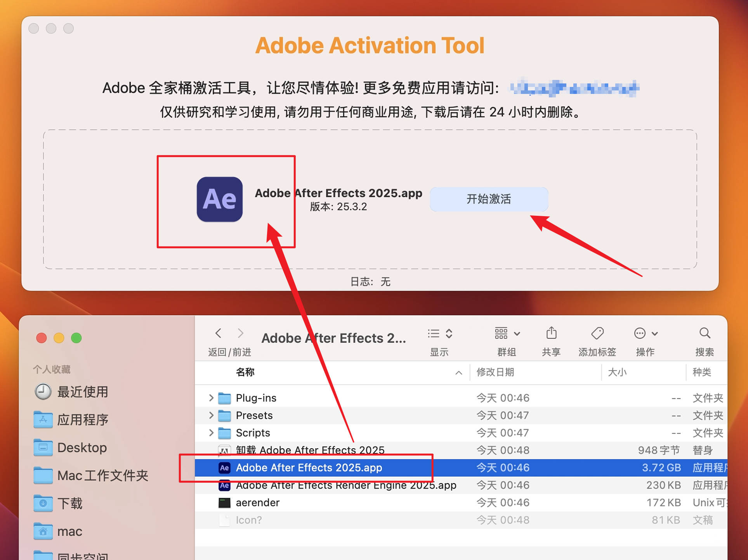
Task: Open Mac工作文件夹 in Finder sidebar
Action: pyautogui.click(x=91, y=475)
